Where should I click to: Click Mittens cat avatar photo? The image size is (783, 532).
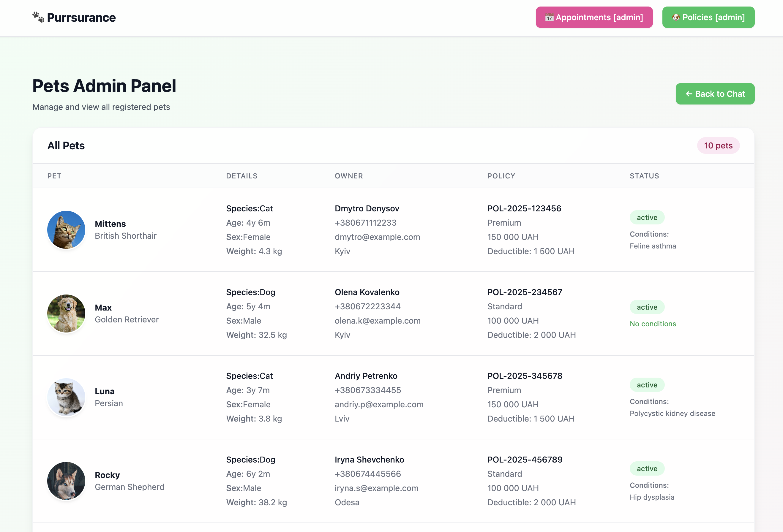(66, 230)
